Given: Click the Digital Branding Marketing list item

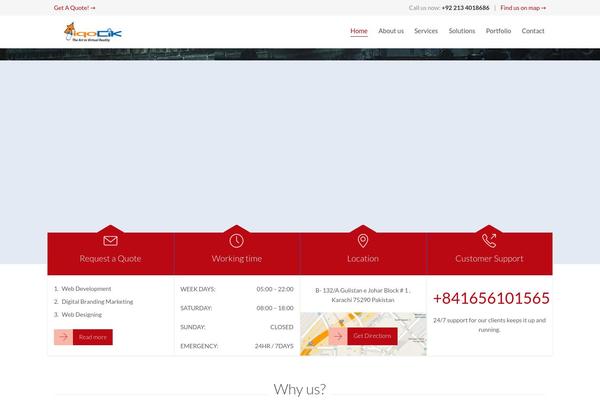Looking at the screenshot, I should [x=97, y=302].
